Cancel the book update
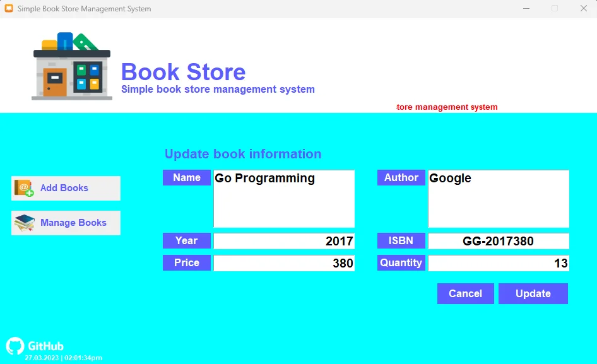The height and width of the screenshot is (364, 597). 465,293
